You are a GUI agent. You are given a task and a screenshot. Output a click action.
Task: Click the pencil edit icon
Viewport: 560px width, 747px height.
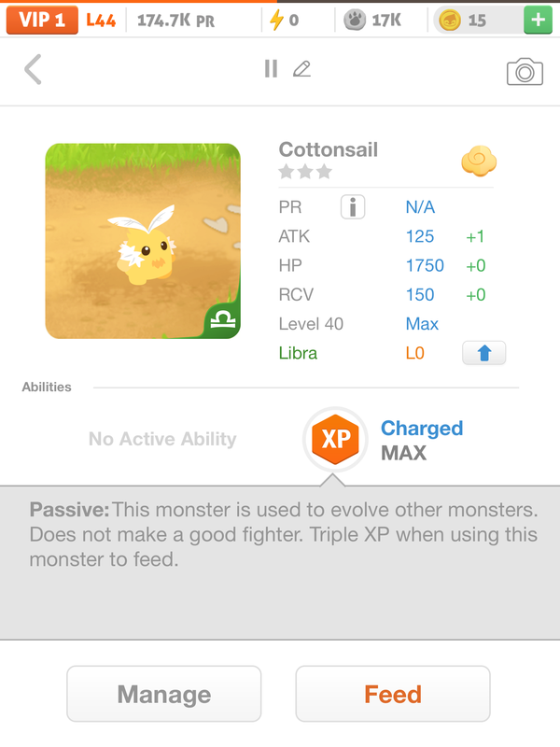301,69
